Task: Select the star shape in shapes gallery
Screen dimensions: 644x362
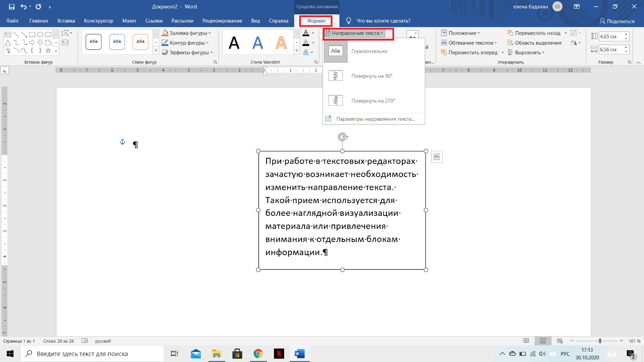Action: pos(48,50)
